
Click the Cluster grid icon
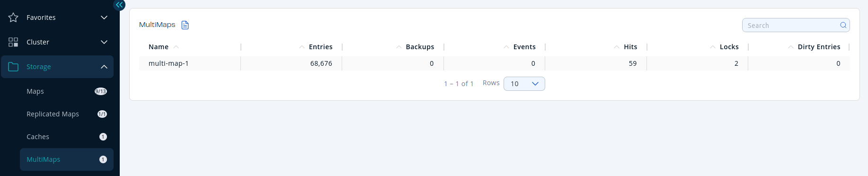point(13,42)
